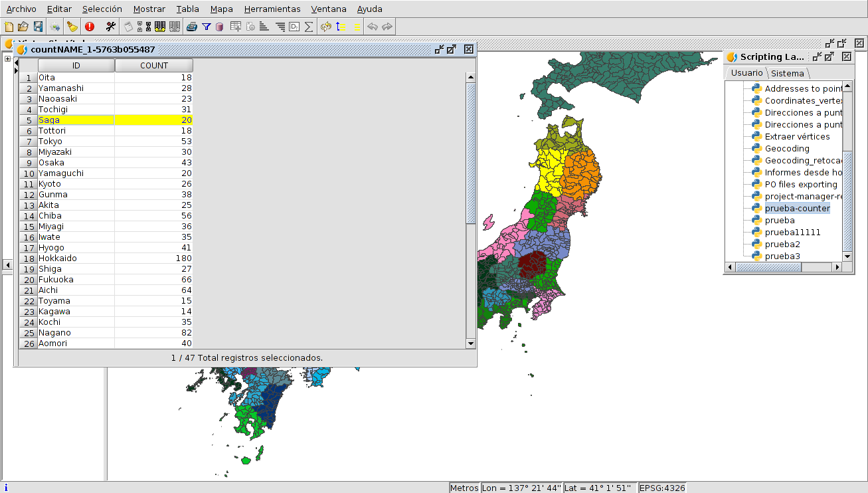Click the printer icon in toolbar
This screenshot has height=493, width=868.
(x=192, y=27)
